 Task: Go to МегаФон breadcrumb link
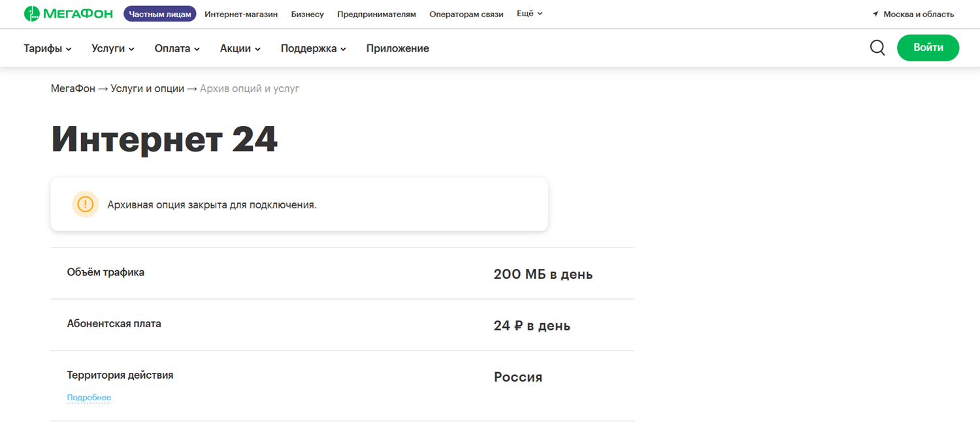(73, 88)
